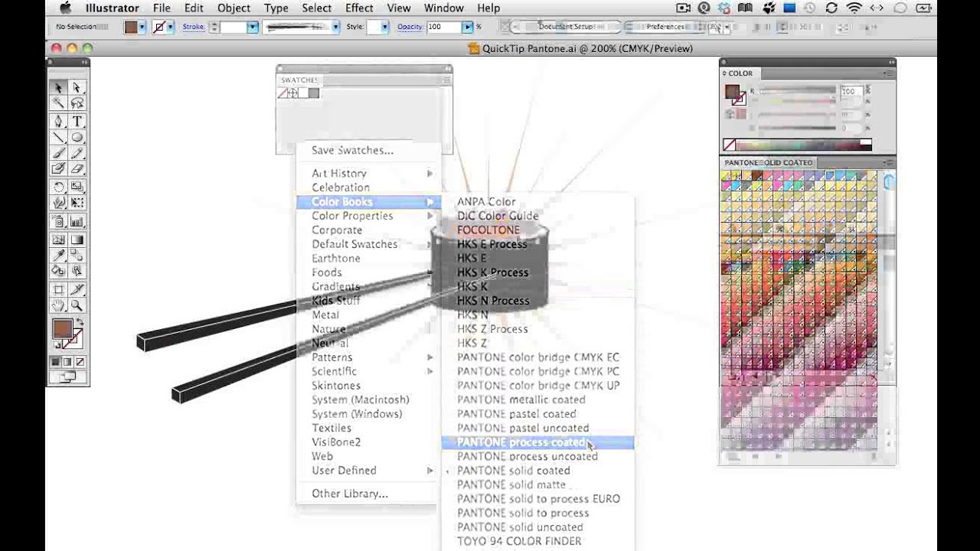The image size is (980, 551).
Task: Click the Preferences button
Action: pos(665,27)
